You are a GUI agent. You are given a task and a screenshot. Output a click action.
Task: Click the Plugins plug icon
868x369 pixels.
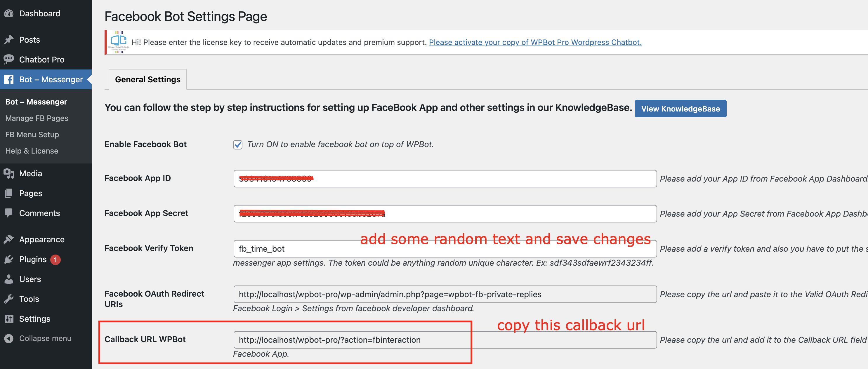coord(9,259)
